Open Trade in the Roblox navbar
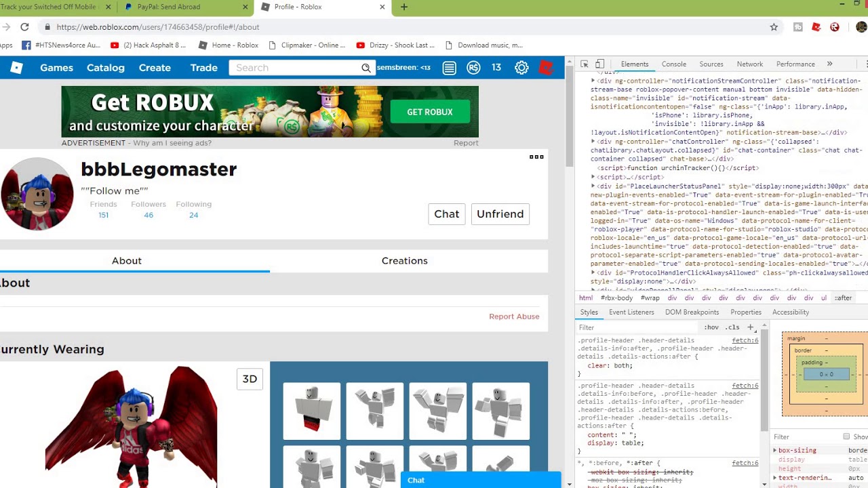 click(x=204, y=68)
